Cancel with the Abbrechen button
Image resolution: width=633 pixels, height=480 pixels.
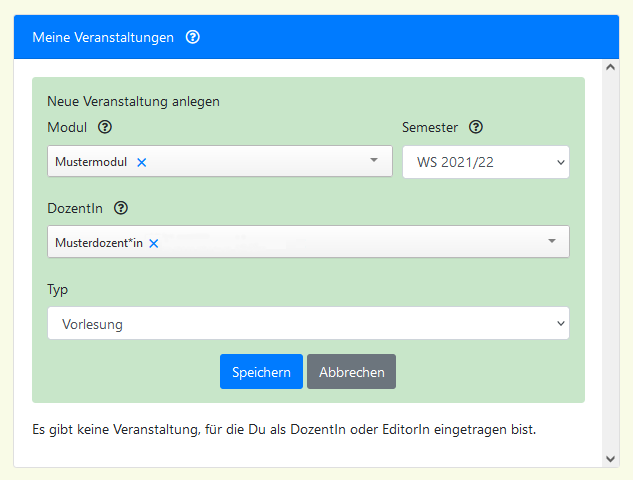click(x=351, y=372)
